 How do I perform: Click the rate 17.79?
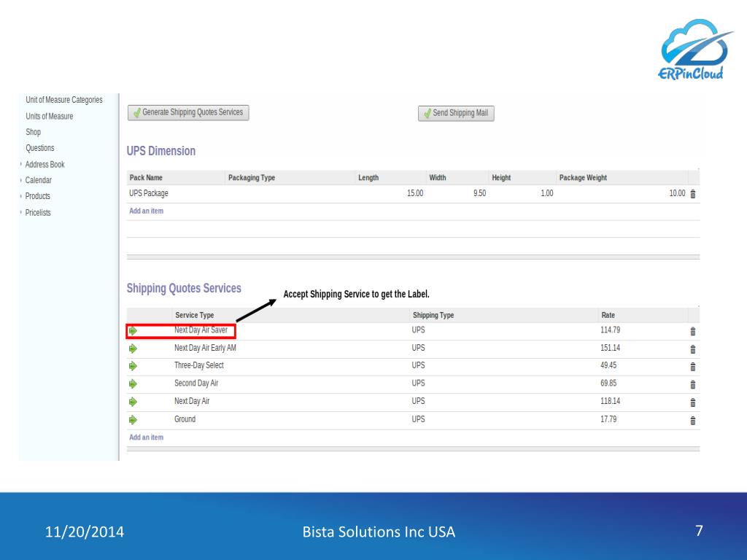608,419
